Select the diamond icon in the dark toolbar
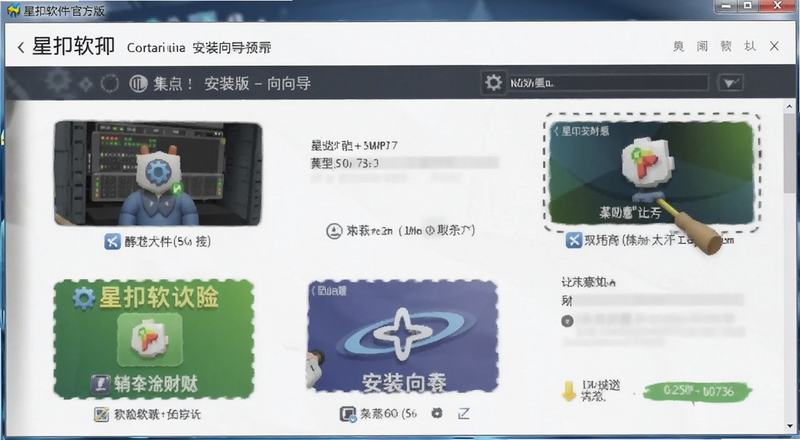The height and width of the screenshot is (440, 800). (86, 83)
